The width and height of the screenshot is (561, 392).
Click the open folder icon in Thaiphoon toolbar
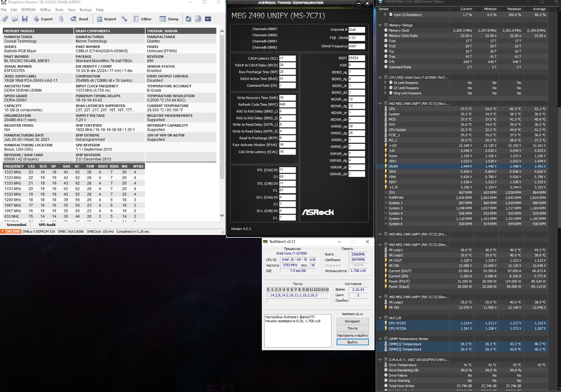tap(15, 19)
